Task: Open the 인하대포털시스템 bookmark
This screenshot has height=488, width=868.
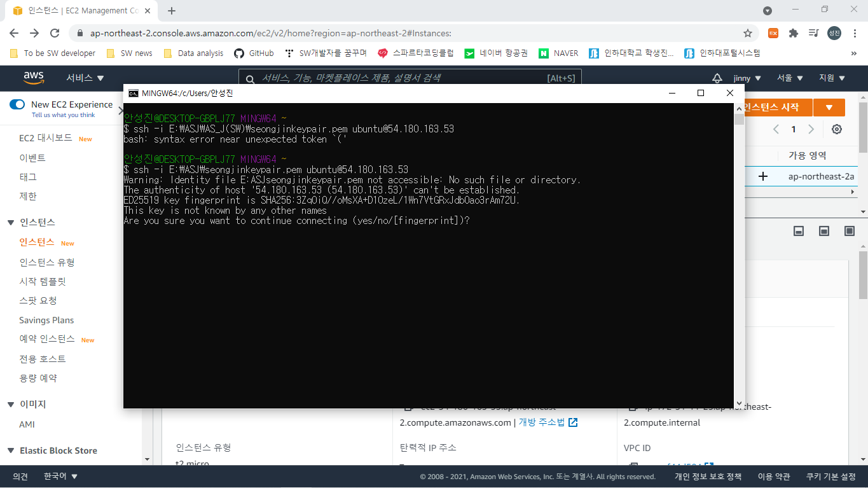Action: 722,53
